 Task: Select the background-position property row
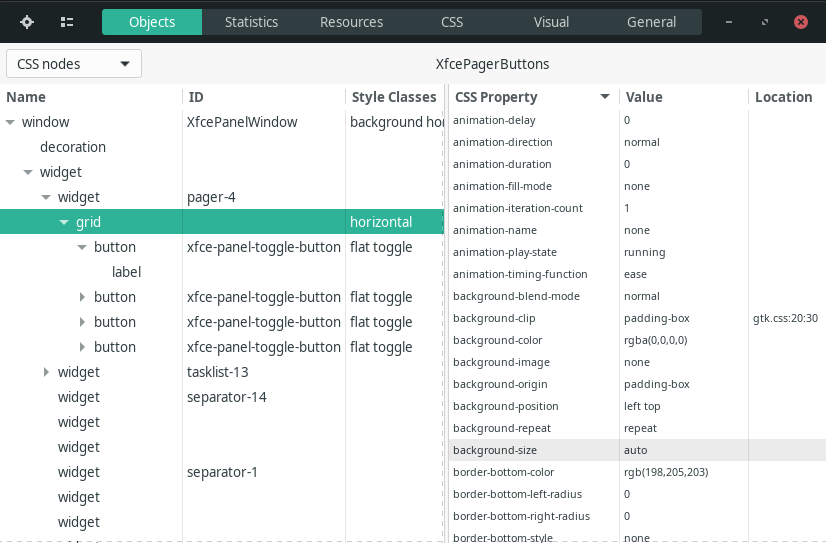(637, 407)
